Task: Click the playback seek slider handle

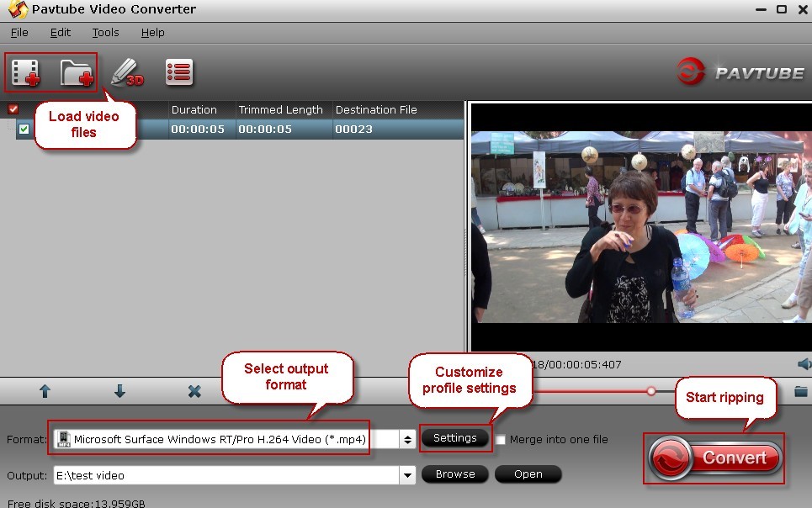Action: (651, 391)
